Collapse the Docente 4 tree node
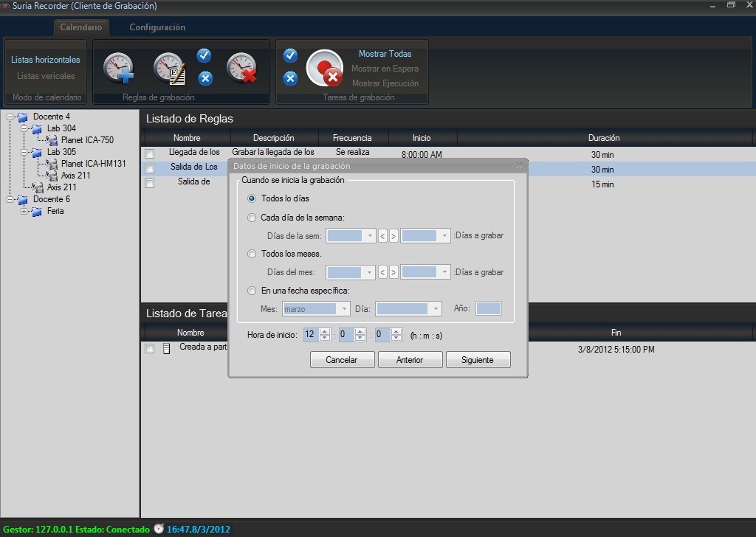The width and height of the screenshot is (756, 537). [10, 117]
